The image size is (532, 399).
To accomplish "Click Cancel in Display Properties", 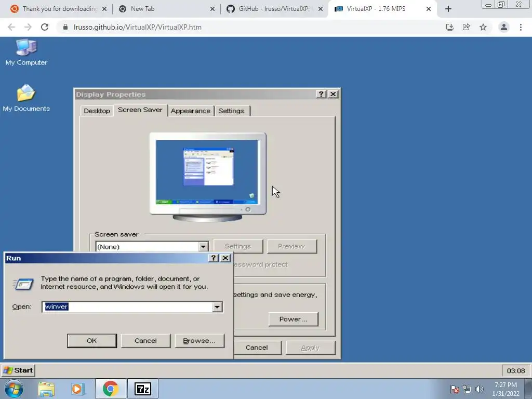I will 257,348.
